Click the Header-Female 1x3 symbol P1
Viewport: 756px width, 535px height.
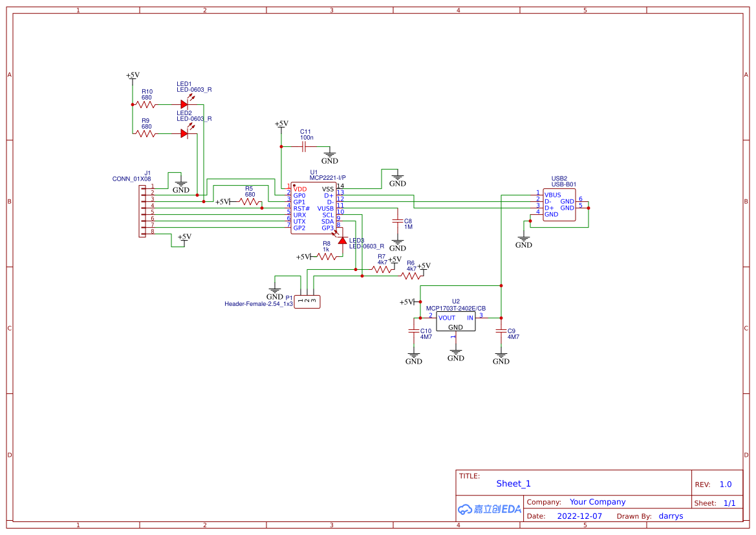(307, 300)
